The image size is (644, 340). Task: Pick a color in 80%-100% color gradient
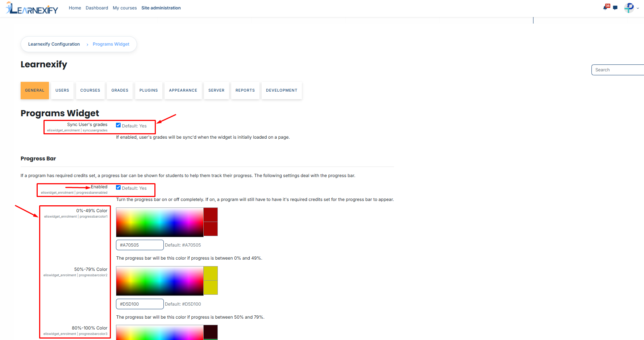(160, 332)
